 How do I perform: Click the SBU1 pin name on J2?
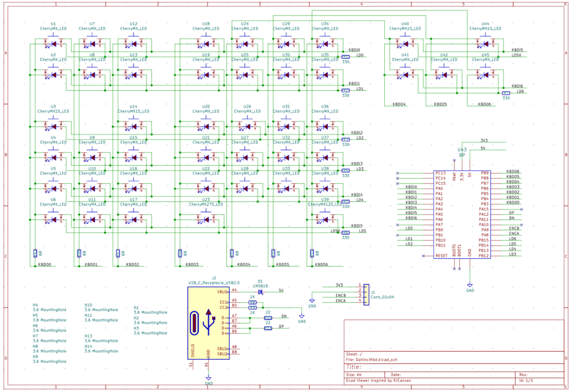pos(222,349)
